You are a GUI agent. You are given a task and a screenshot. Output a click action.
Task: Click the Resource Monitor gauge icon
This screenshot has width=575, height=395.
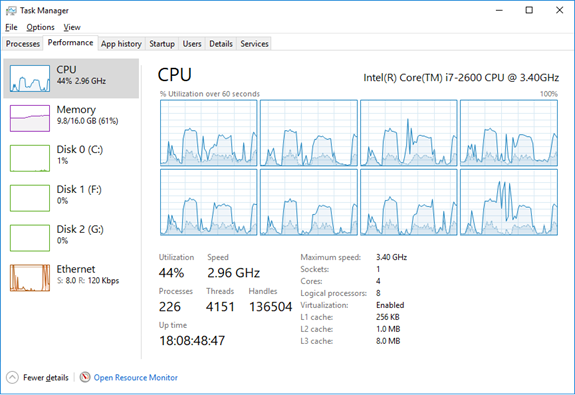point(85,377)
